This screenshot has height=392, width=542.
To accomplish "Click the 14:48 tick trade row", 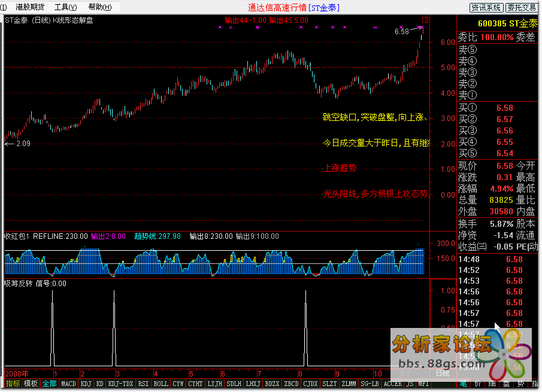I will tap(497, 259).
